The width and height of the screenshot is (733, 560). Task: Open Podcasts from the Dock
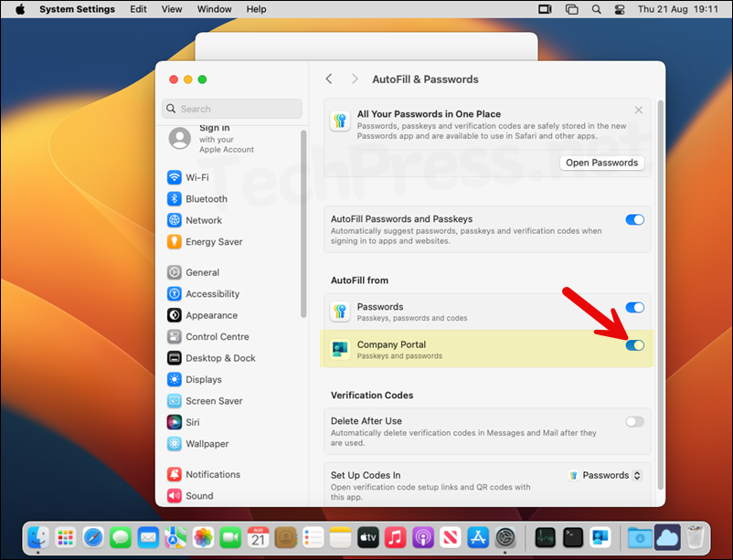(x=422, y=537)
